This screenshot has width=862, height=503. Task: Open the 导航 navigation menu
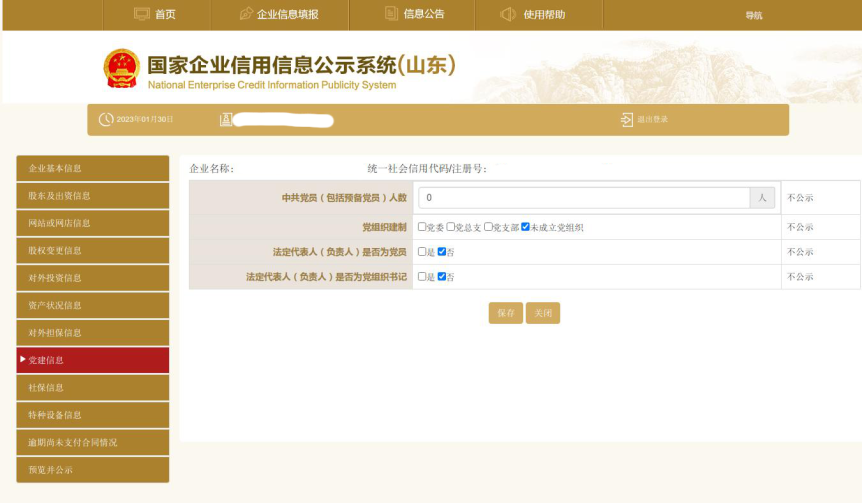pyautogui.click(x=753, y=15)
